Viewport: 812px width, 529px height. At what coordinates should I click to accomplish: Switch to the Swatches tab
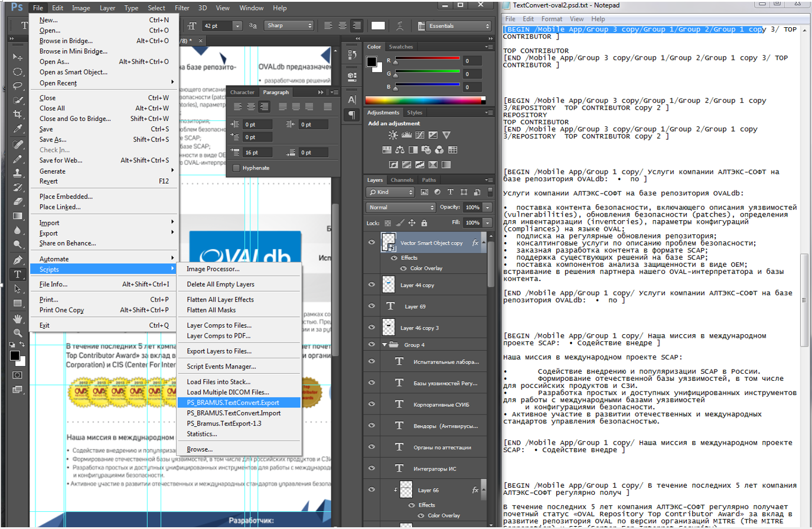point(401,47)
